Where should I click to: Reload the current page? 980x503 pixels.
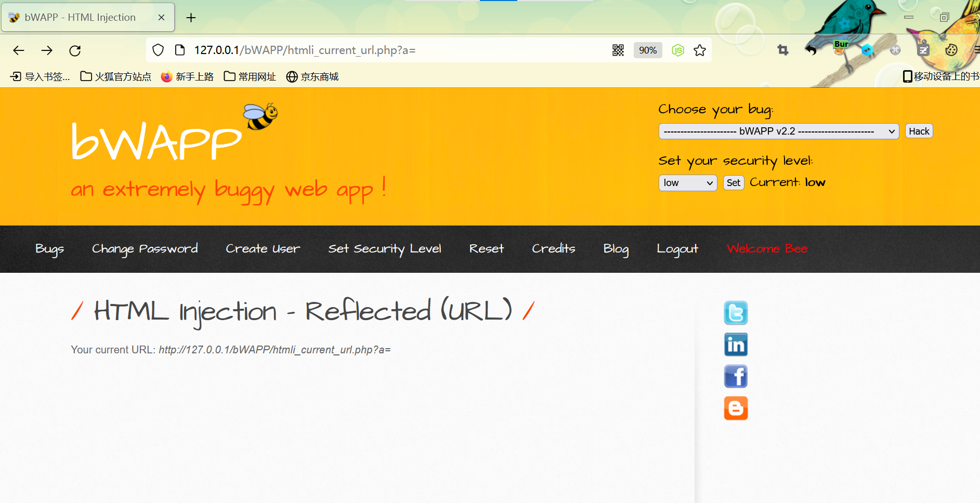point(75,50)
